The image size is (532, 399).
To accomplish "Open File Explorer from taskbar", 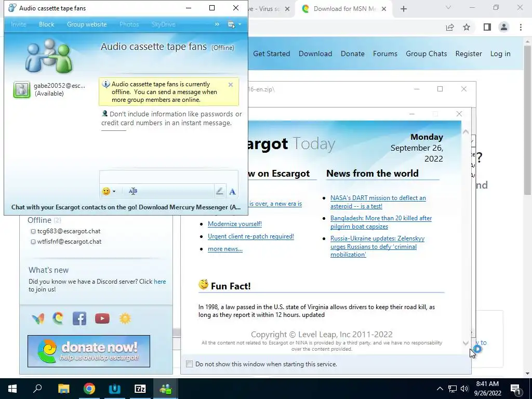I will (63, 389).
